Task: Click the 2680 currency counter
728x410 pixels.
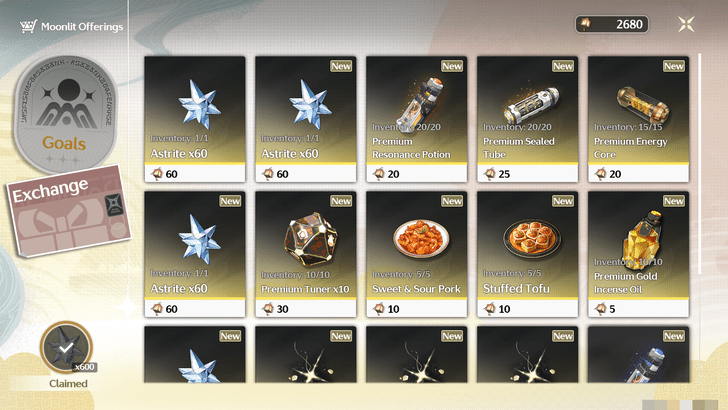Action: [x=612, y=24]
